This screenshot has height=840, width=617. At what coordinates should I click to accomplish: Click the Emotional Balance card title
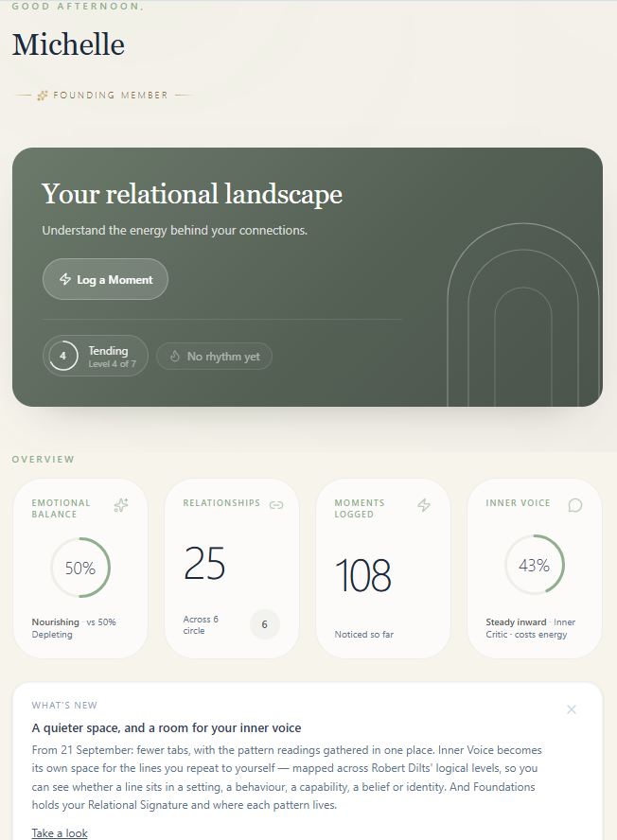[61, 508]
